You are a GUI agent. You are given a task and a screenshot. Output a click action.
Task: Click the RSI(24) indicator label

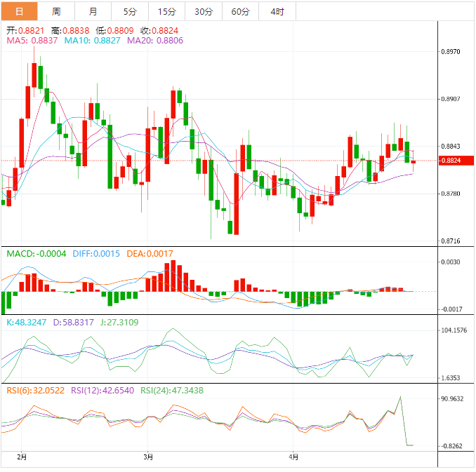[x=173, y=390]
